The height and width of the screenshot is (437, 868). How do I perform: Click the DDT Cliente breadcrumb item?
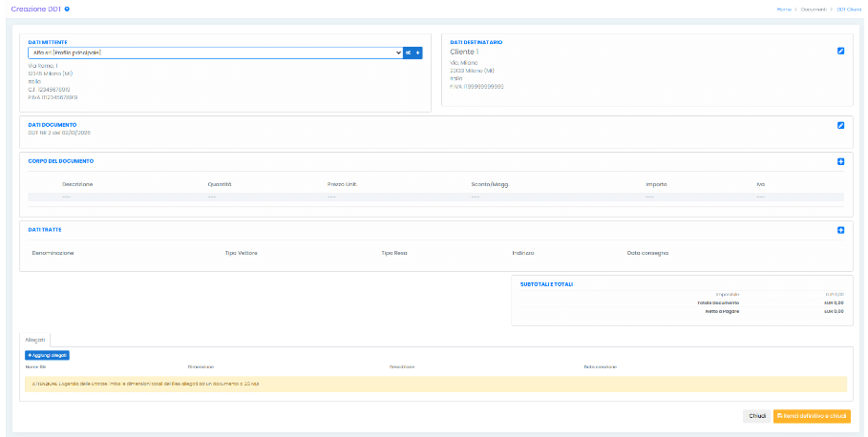pyautogui.click(x=849, y=9)
